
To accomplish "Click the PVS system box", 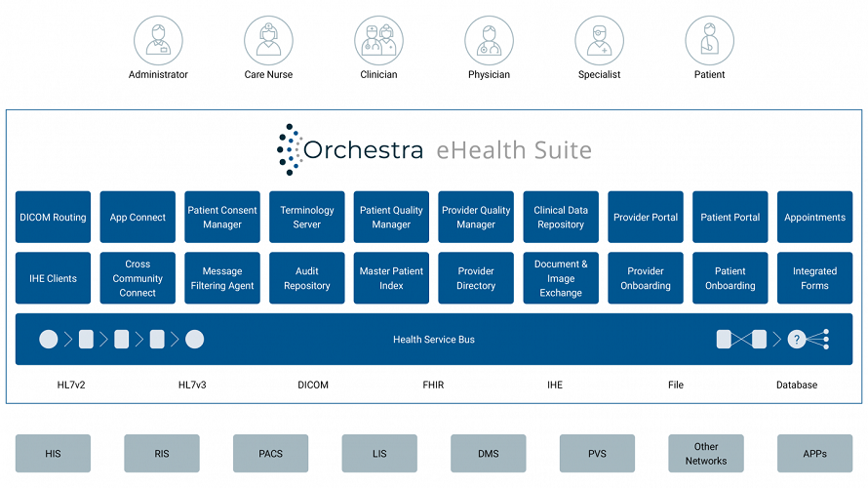I will [x=597, y=453].
